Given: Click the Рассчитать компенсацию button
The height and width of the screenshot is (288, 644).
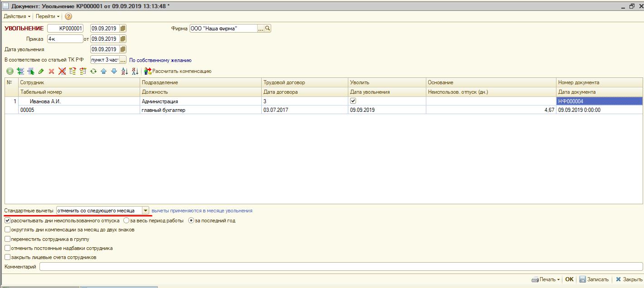Looking at the screenshot, I should (x=178, y=71).
